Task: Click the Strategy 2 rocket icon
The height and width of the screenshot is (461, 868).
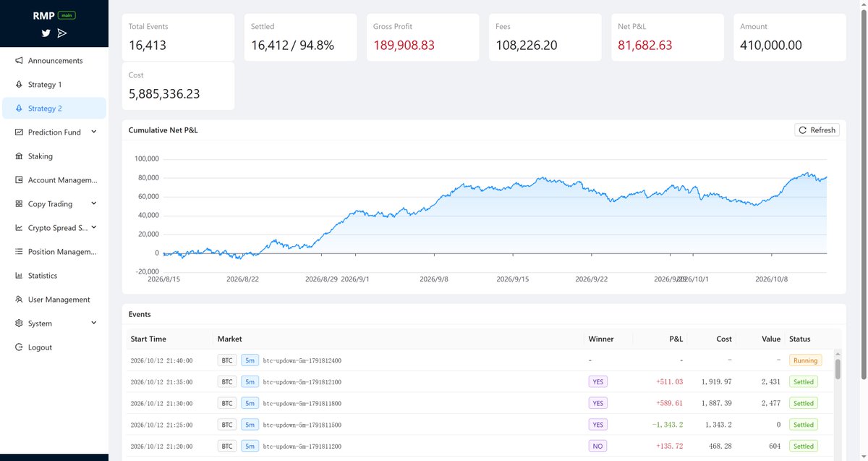Action: tap(20, 109)
